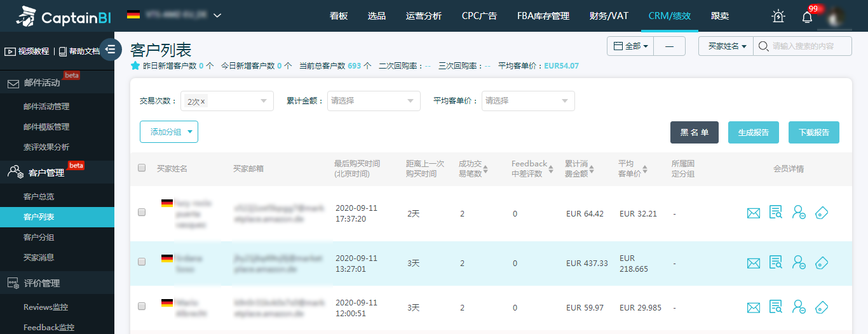Screen dimensions: 868x334
Task: Open Reviews监控 in sidebar
Action: 46,307
